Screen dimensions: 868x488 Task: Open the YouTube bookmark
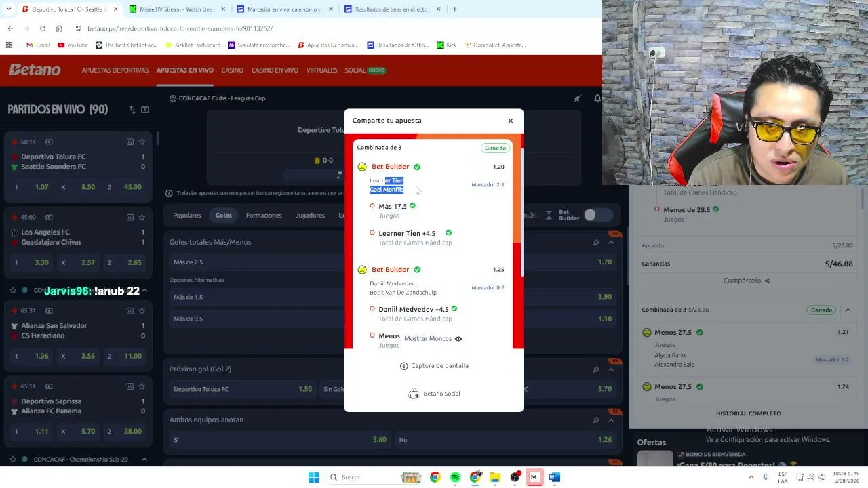[x=73, y=45]
